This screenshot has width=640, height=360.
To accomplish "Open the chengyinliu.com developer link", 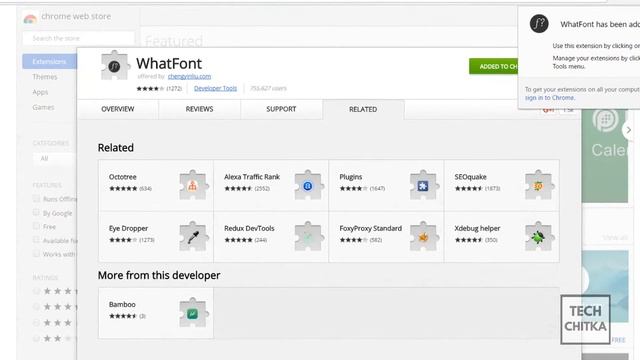I will tap(189, 76).
